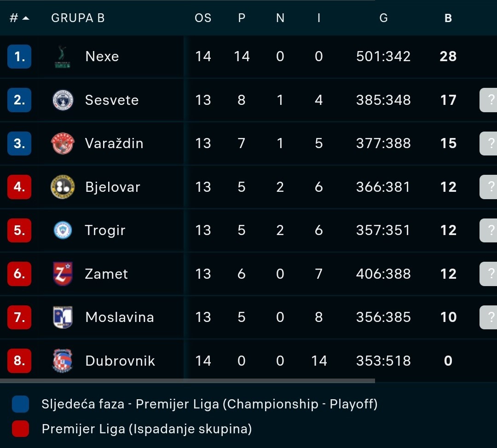
Task: Select the Zamet club logo
Action: click(63, 274)
